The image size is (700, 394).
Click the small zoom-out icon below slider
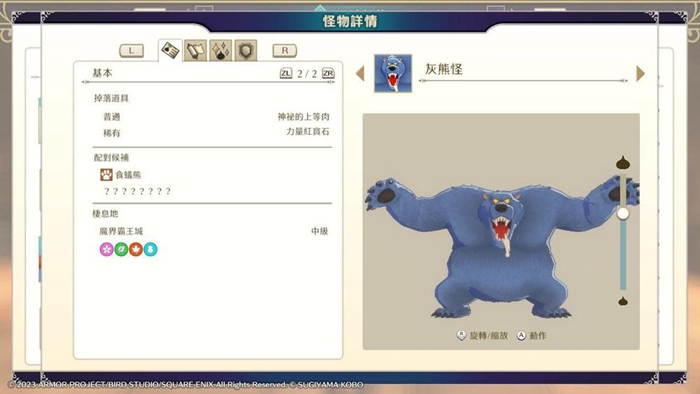[623, 301]
